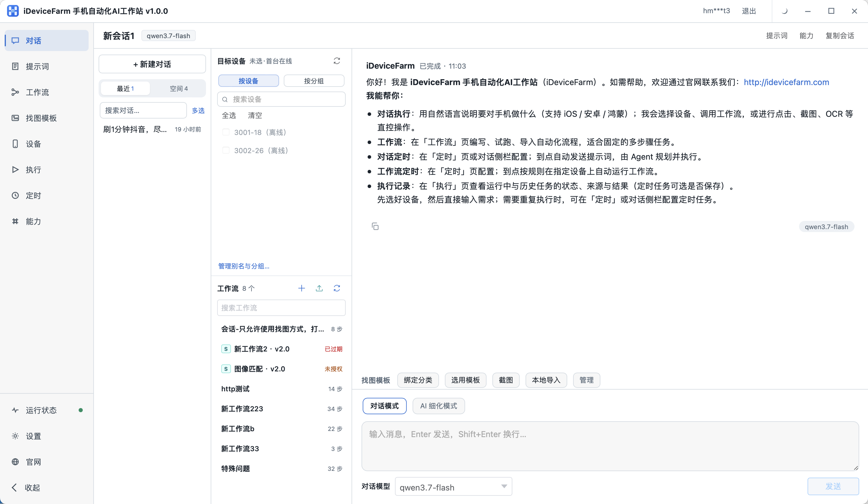Screen dimensions: 868x504
Task: Select AI 细化模式
Action: 438,406
